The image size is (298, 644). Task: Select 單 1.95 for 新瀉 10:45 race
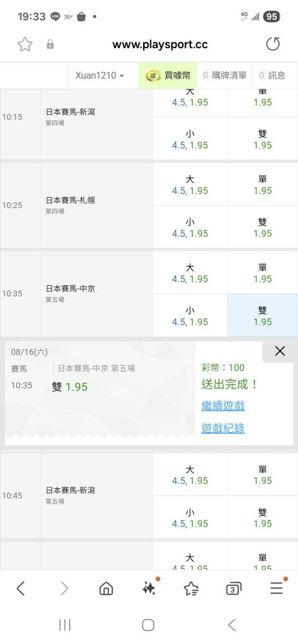coord(263,475)
